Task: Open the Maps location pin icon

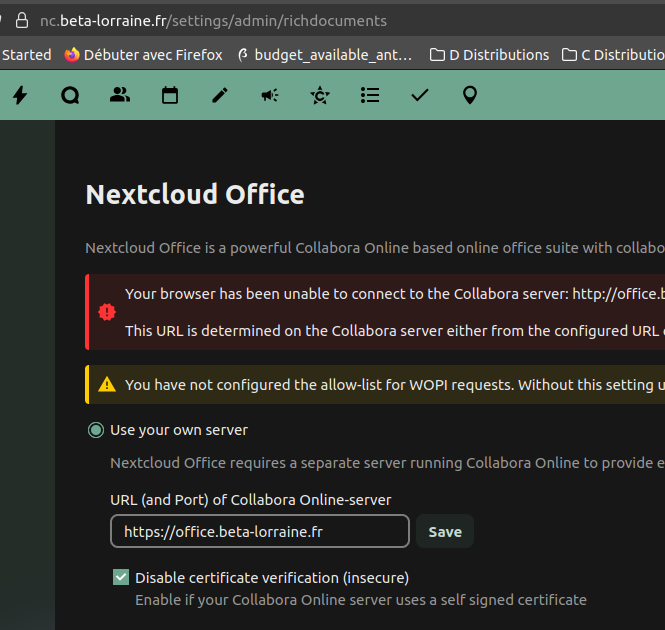Action: (470, 95)
